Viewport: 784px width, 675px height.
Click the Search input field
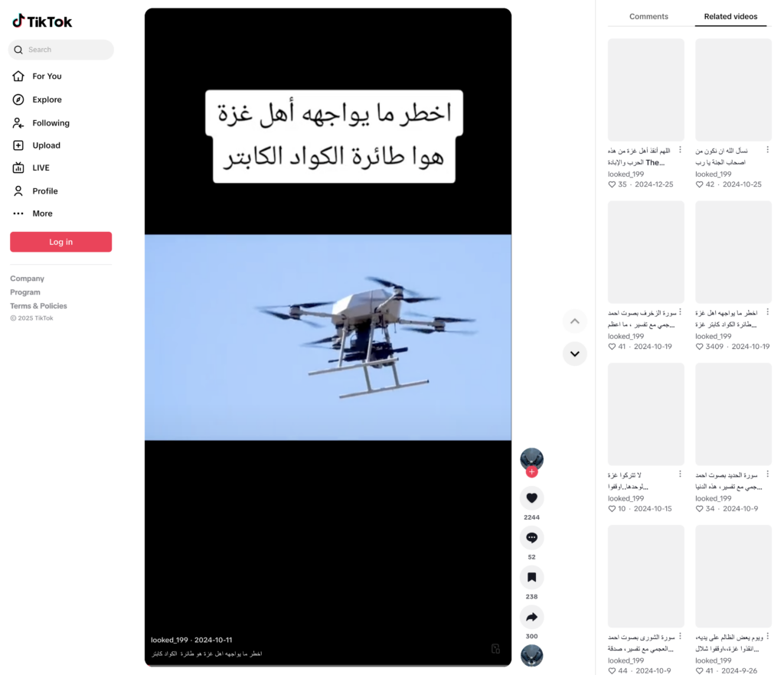[x=61, y=50]
